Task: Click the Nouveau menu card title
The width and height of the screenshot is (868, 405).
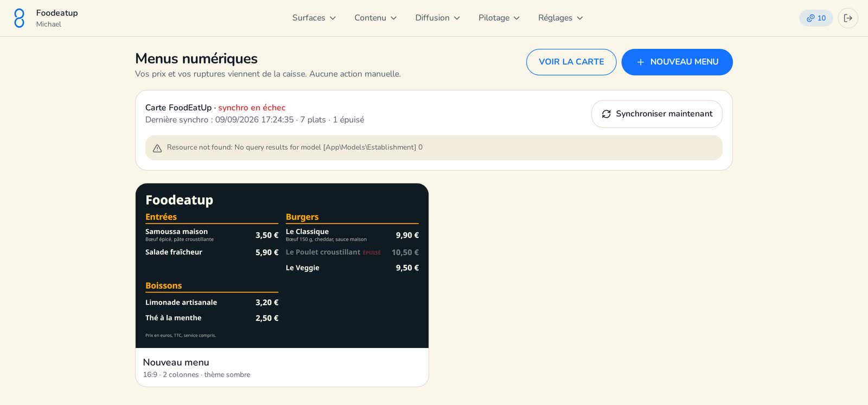Action: [x=176, y=362]
